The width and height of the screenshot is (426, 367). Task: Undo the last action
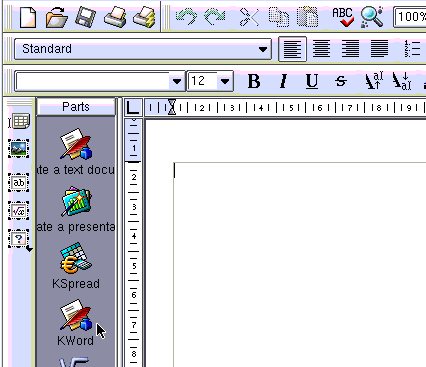click(186, 17)
